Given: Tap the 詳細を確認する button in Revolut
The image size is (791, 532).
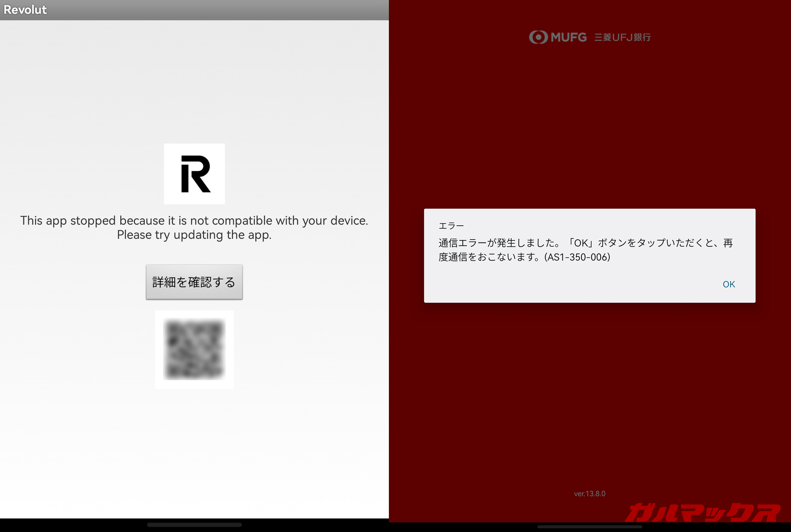Looking at the screenshot, I should pyautogui.click(x=194, y=282).
